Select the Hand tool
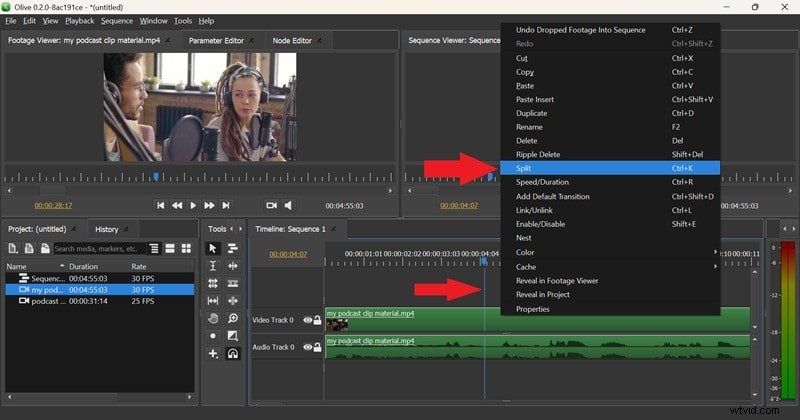 coord(213,318)
